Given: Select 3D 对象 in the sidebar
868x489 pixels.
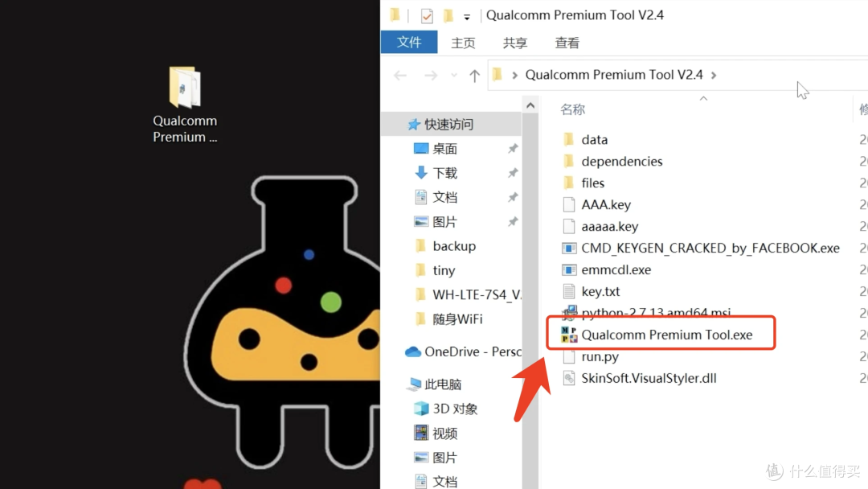Looking at the screenshot, I should pos(445,409).
